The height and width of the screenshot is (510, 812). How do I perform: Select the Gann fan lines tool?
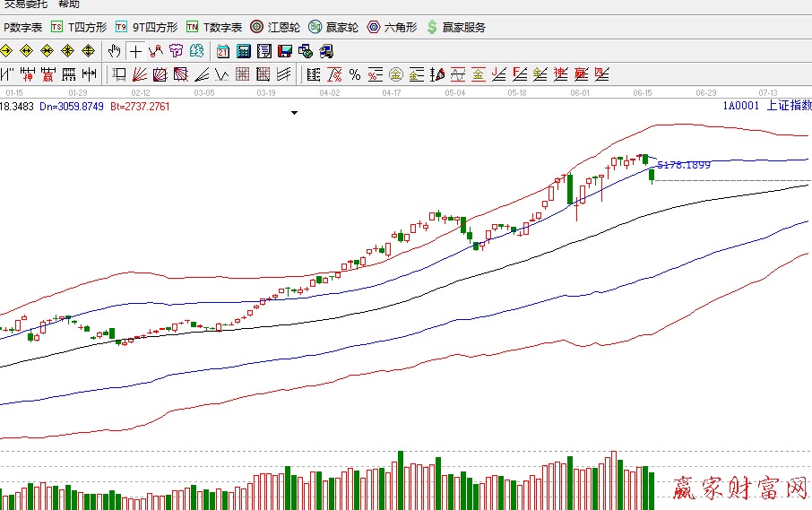click(140, 73)
